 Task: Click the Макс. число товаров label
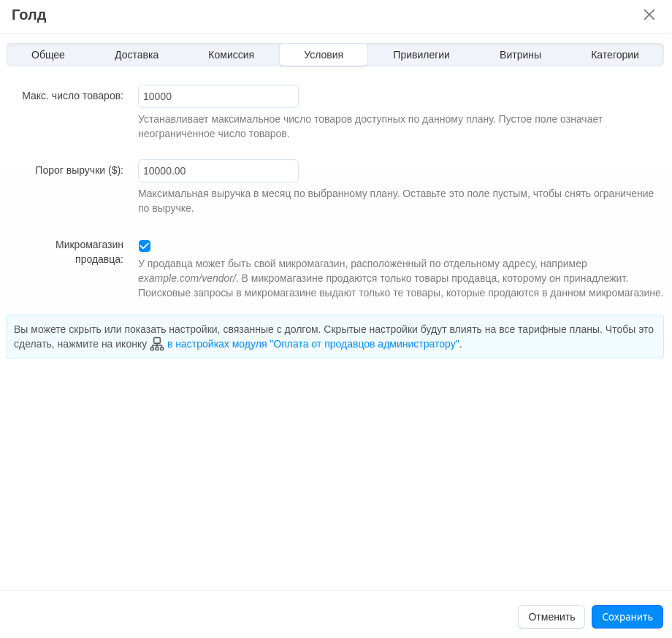coord(72,96)
